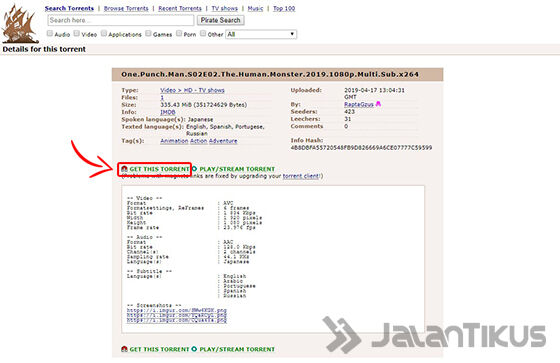Click the seeders count 423
Viewport: 560px width, 363px height.
(349, 111)
